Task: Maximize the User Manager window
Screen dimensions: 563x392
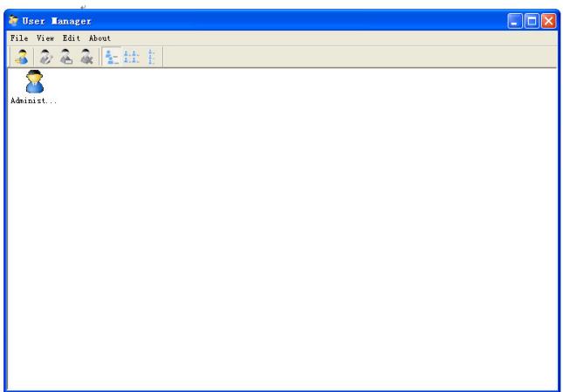Action: (532, 21)
